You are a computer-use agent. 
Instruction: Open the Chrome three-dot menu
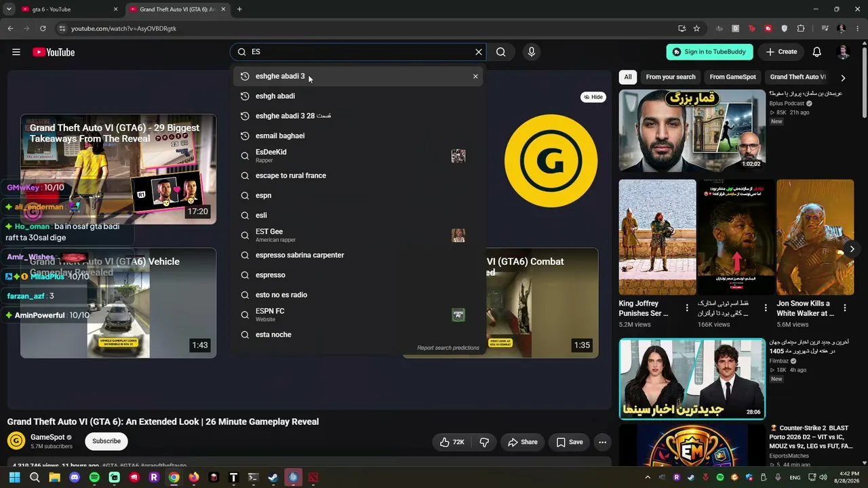tap(858, 28)
